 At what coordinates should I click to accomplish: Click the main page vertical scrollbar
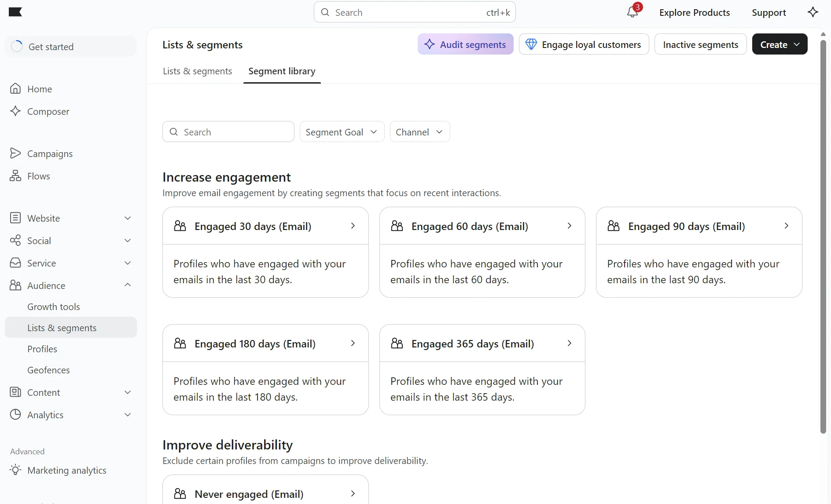point(823,237)
